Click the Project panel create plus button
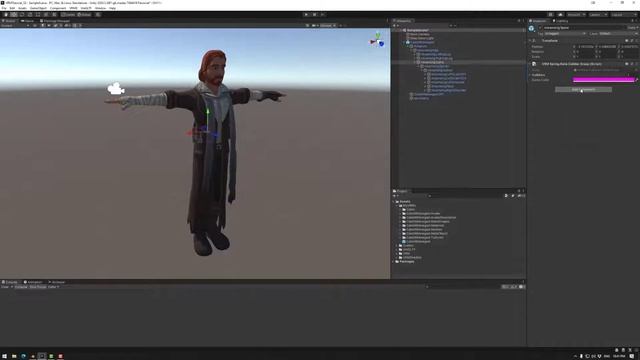Viewport: 640px width, 360px height. [x=395, y=196]
